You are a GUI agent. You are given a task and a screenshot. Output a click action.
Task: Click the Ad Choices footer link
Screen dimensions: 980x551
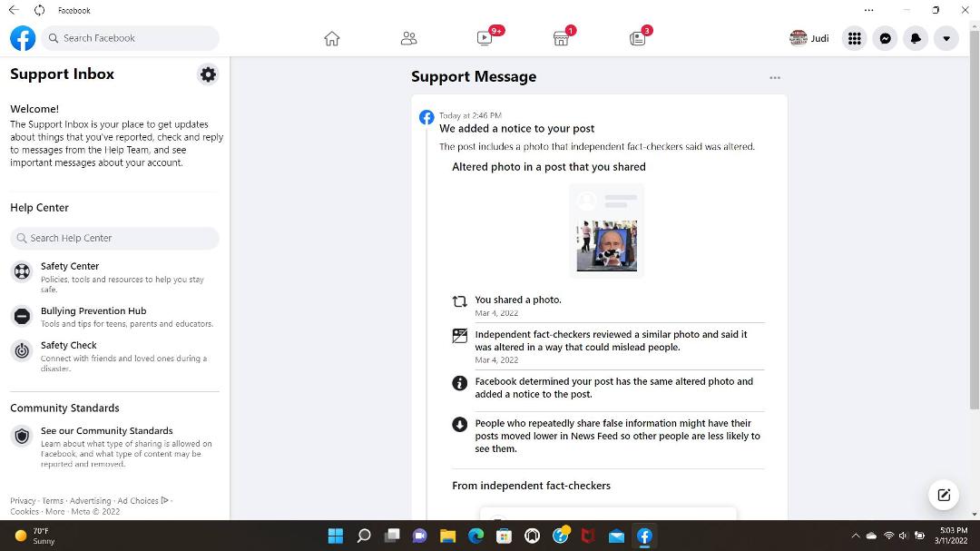143,501
